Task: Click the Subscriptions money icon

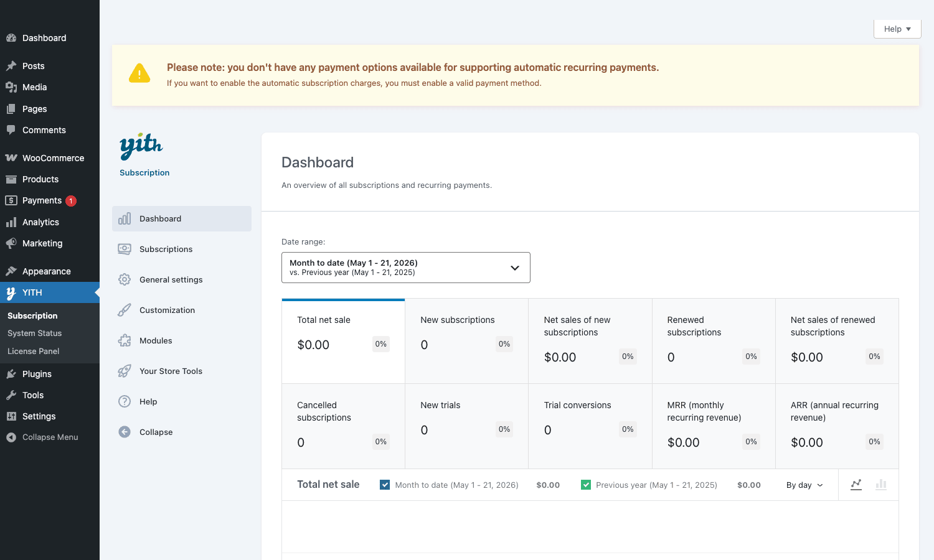Action: click(125, 249)
